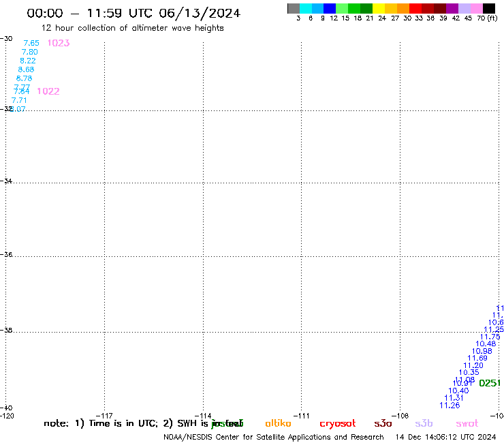Click the orange "altika" satellite legend label
This screenshot has height=443, width=504.
(x=278, y=423)
